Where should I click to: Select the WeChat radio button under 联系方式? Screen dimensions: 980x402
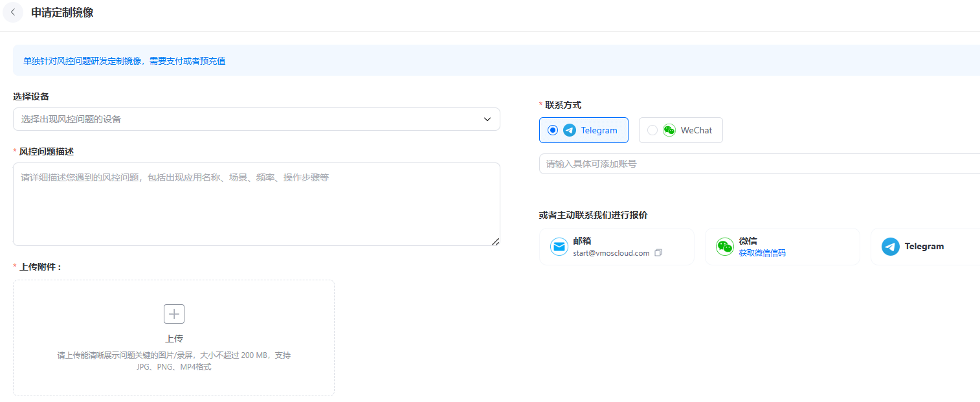pyautogui.click(x=652, y=130)
